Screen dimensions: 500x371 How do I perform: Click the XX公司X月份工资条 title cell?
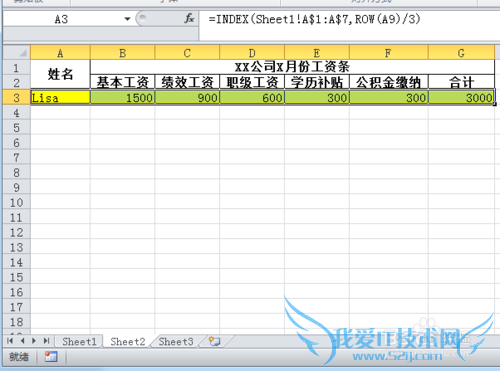(x=292, y=67)
